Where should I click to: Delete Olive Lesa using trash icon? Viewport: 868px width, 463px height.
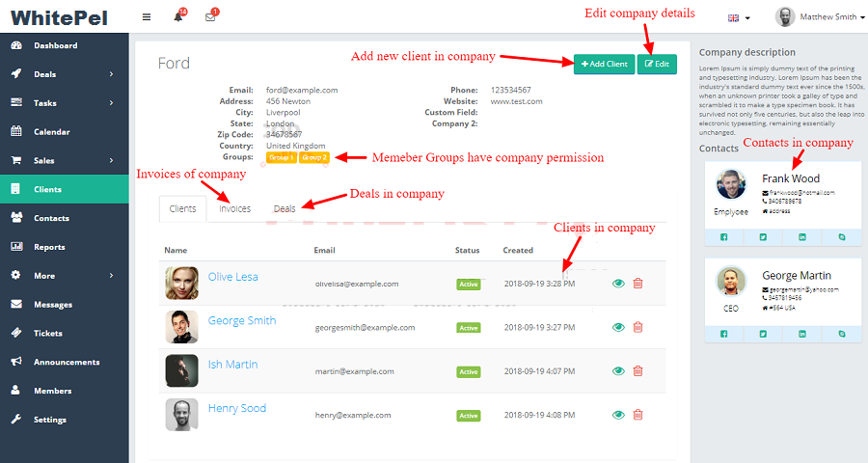[x=637, y=284]
